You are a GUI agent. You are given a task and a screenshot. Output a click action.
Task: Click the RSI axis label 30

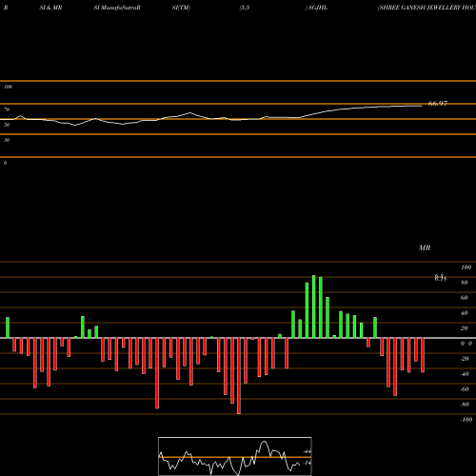tap(7, 140)
